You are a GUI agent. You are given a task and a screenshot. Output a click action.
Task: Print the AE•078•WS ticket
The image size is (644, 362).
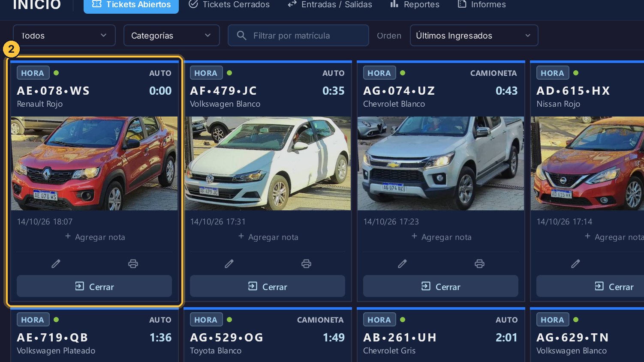pyautogui.click(x=133, y=263)
